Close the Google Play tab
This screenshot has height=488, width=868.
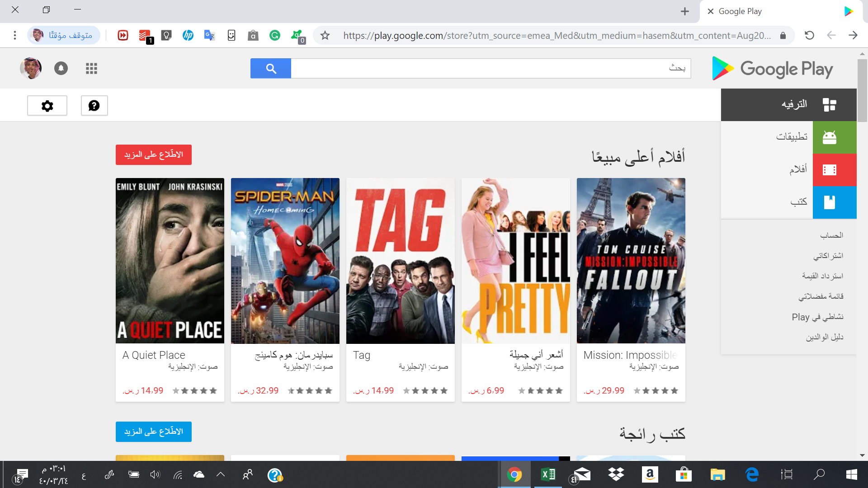pyautogui.click(x=711, y=11)
